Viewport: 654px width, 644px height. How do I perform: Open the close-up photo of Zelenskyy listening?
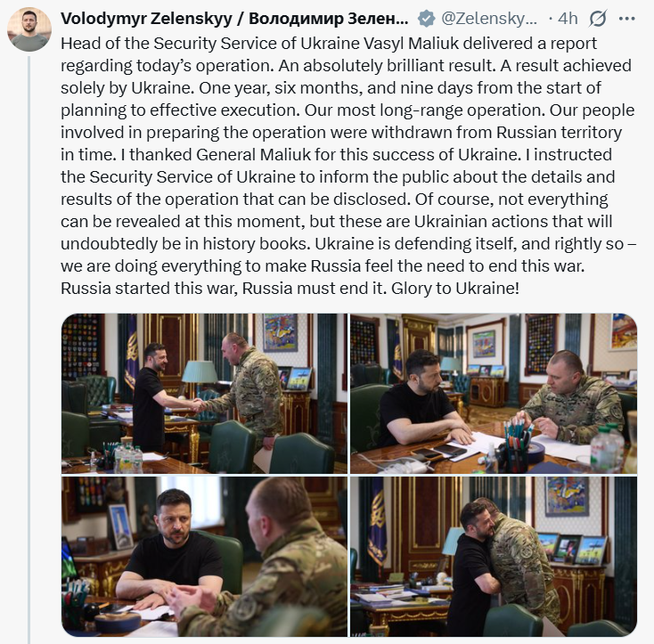click(x=204, y=557)
